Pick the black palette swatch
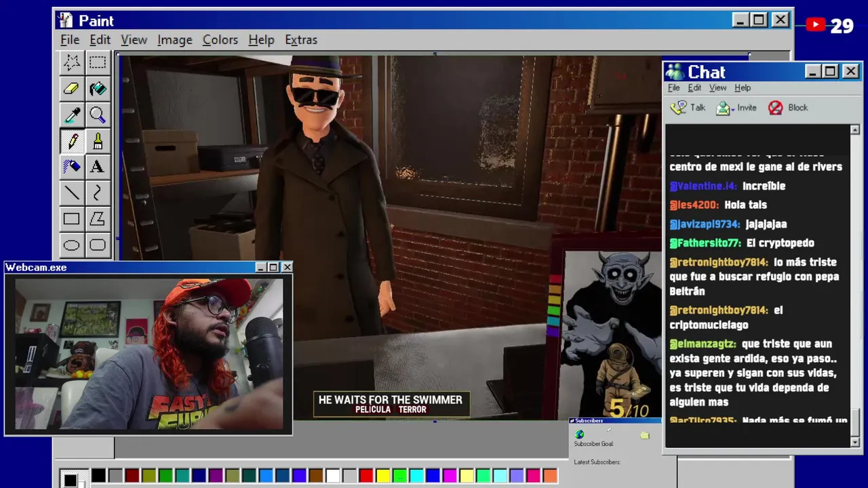The height and width of the screenshot is (488, 868). (99, 476)
